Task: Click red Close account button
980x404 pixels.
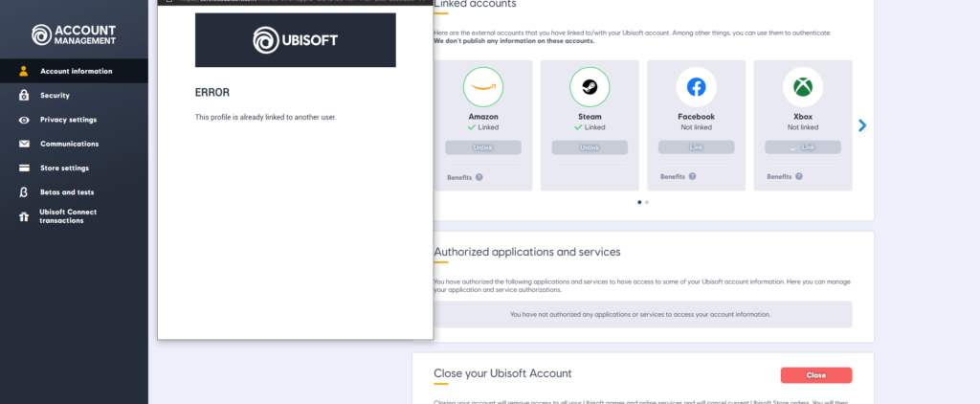Action: (x=816, y=375)
